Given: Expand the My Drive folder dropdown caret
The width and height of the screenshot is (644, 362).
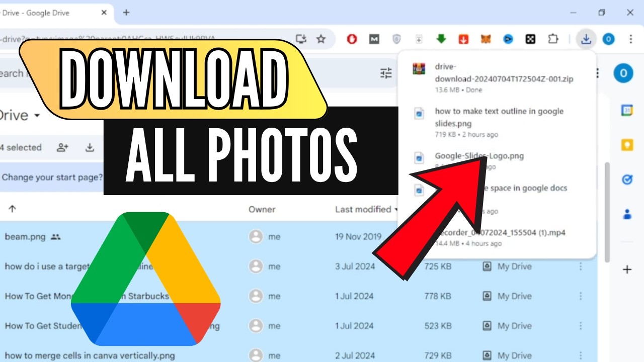Looking at the screenshot, I should [x=37, y=116].
